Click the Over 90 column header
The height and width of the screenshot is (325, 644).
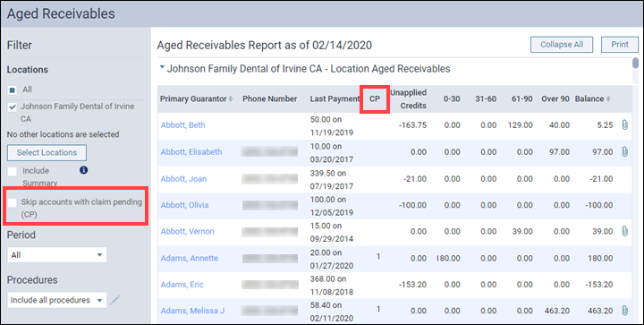pyautogui.click(x=555, y=99)
